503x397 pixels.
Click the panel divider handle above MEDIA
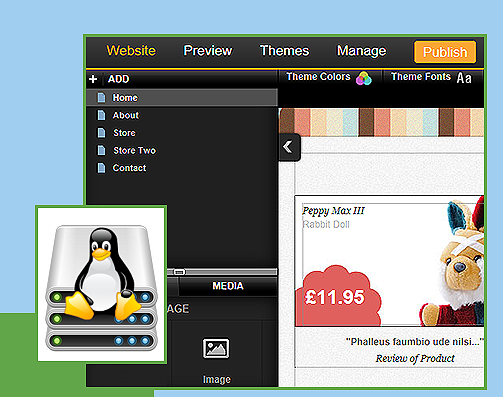click(x=179, y=272)
